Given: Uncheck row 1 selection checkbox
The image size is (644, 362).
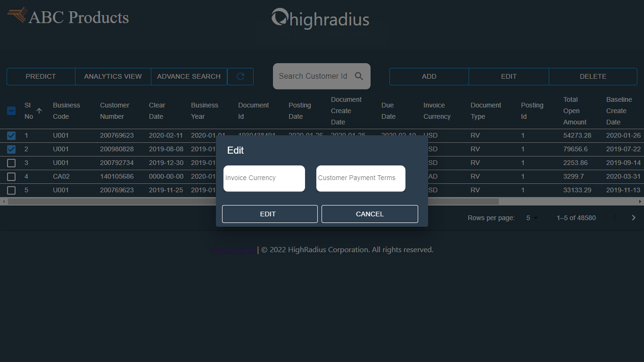Looking at the screenshot, I should [x=11, y=136].
